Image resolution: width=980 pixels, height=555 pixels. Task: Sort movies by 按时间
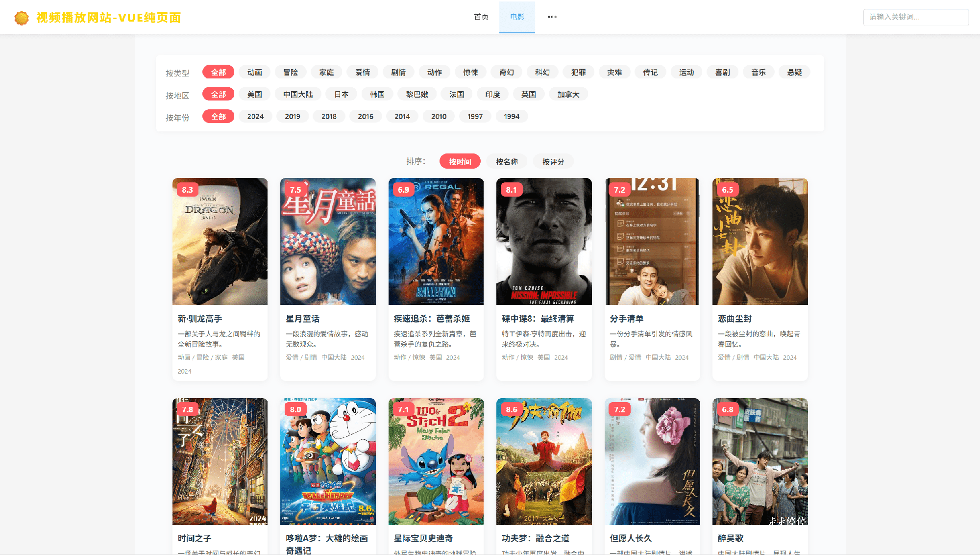460,161
